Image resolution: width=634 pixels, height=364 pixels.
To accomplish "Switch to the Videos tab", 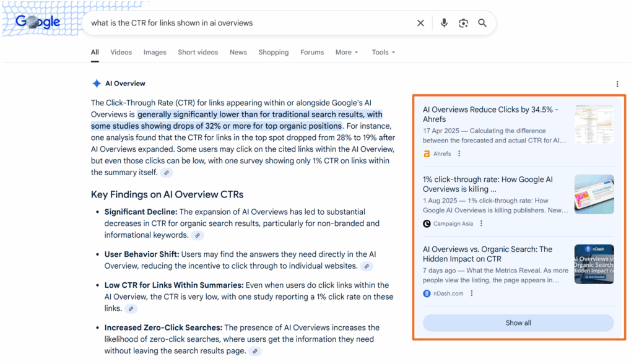I will pos(121,52).
